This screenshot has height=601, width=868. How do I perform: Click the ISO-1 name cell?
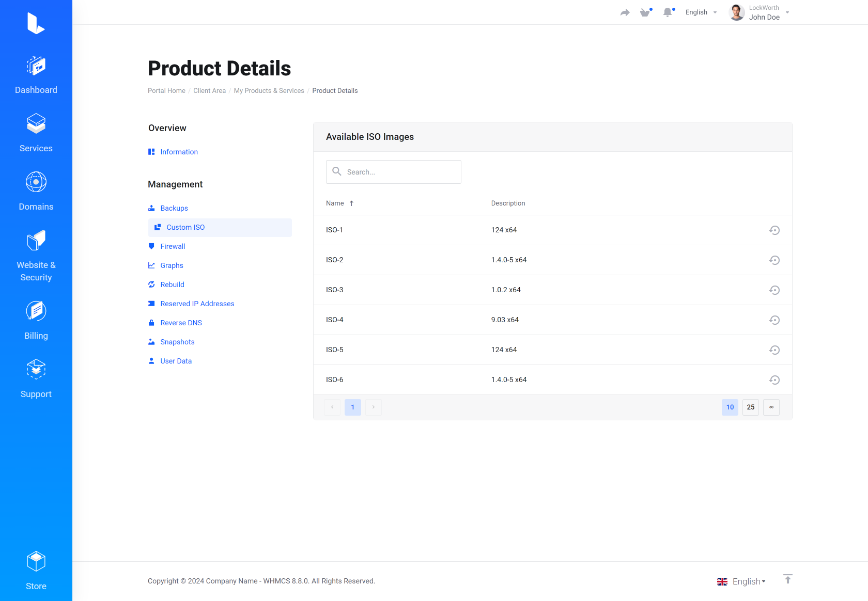334,230
